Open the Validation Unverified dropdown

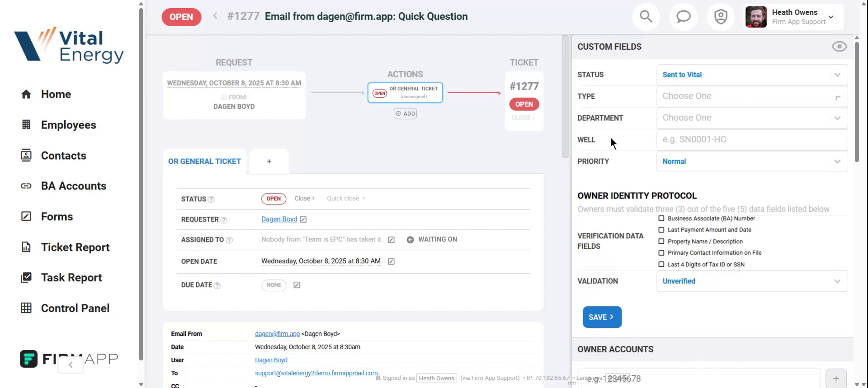point(751,281)
